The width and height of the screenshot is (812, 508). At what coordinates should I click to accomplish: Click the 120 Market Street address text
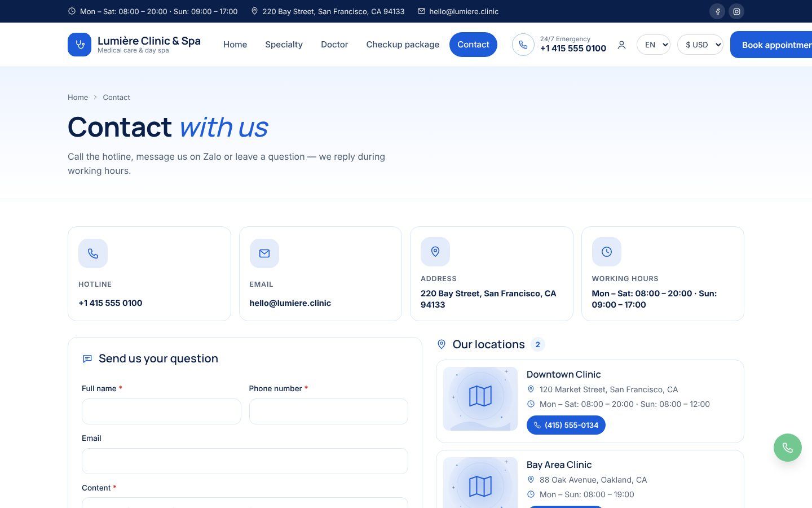[608, 389]
